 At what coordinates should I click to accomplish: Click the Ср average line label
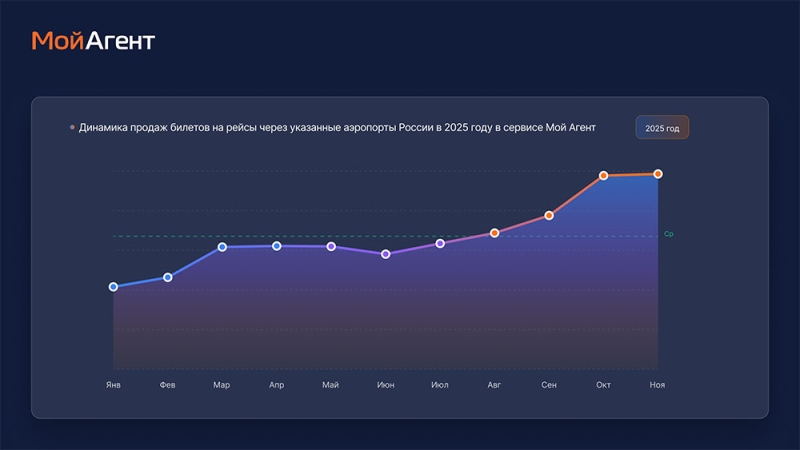pyautogui.click(x=668, y=234)
